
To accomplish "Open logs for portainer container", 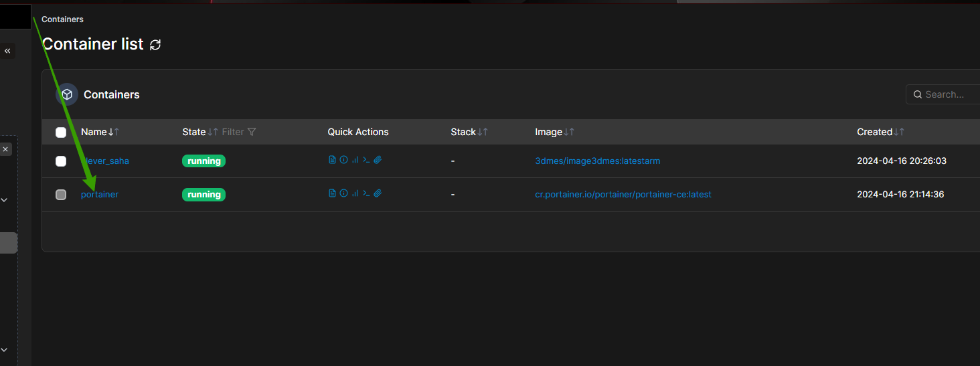I will coord(332,193).
